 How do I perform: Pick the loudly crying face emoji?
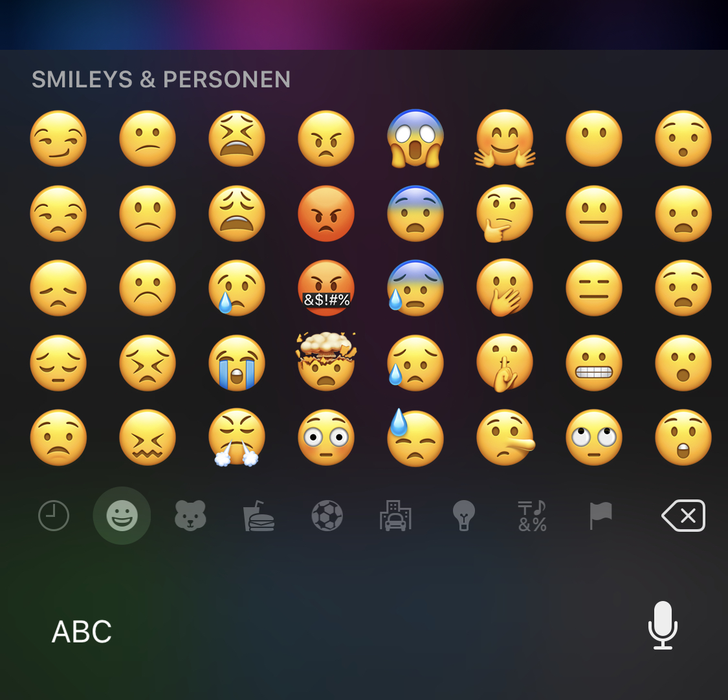point(237,362)
